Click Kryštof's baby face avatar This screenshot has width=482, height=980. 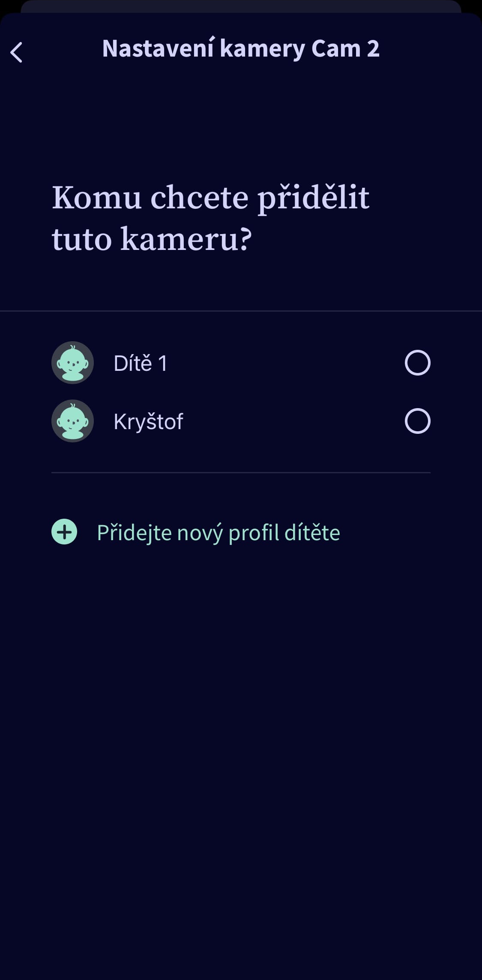(72, 421)
